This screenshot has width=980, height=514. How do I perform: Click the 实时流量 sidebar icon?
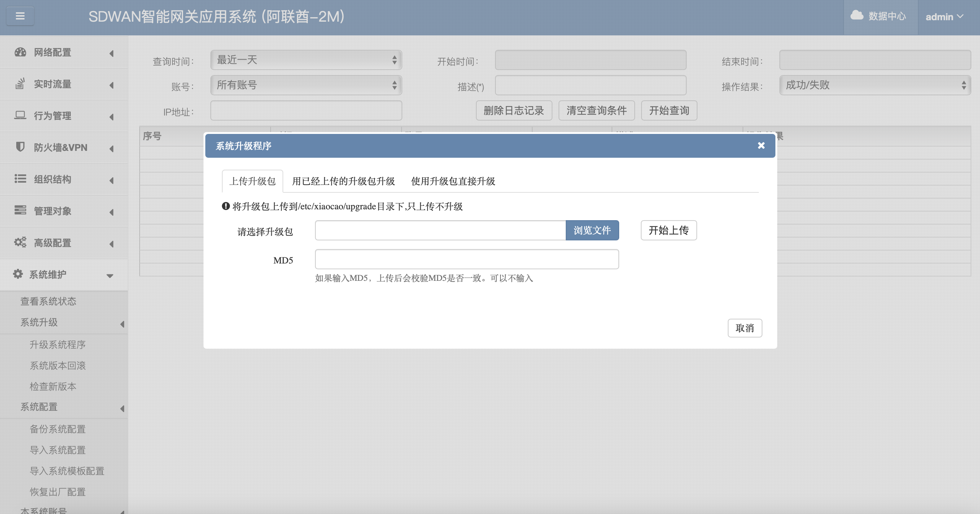(x=20, y=84)
